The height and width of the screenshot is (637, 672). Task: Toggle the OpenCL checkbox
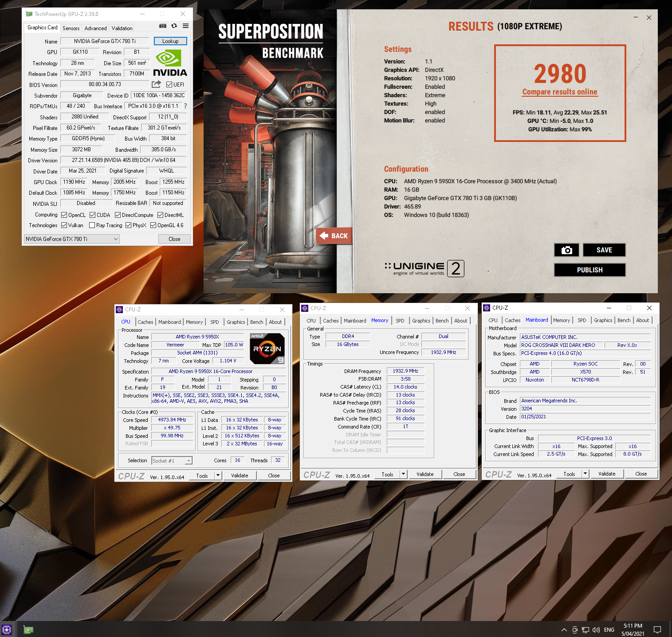click(x=64, y=215)
